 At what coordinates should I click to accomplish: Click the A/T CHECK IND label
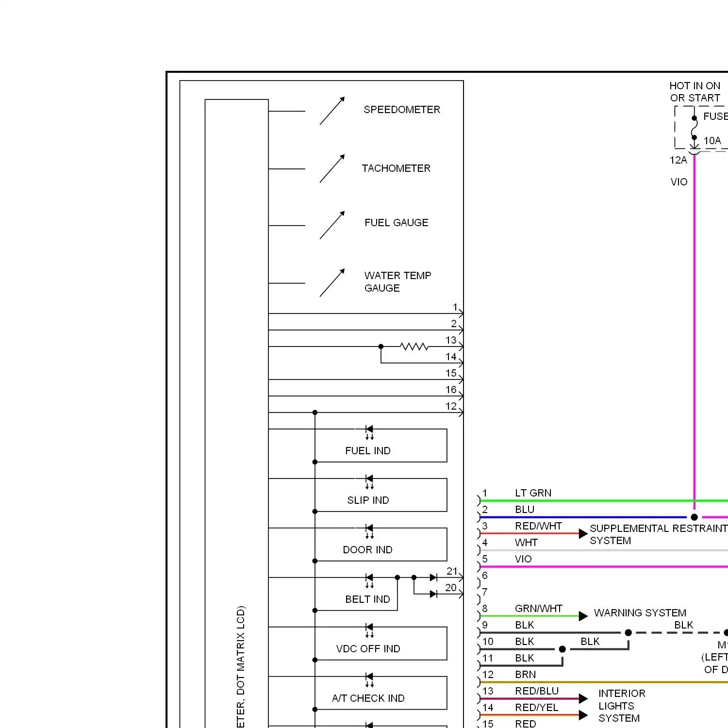point(368,698)
